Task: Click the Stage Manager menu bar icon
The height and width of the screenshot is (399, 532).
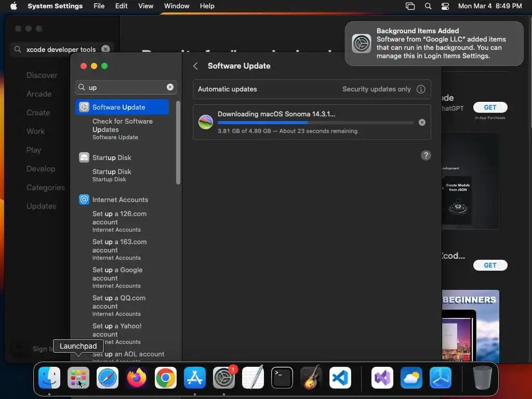Action: coord(410,6)
